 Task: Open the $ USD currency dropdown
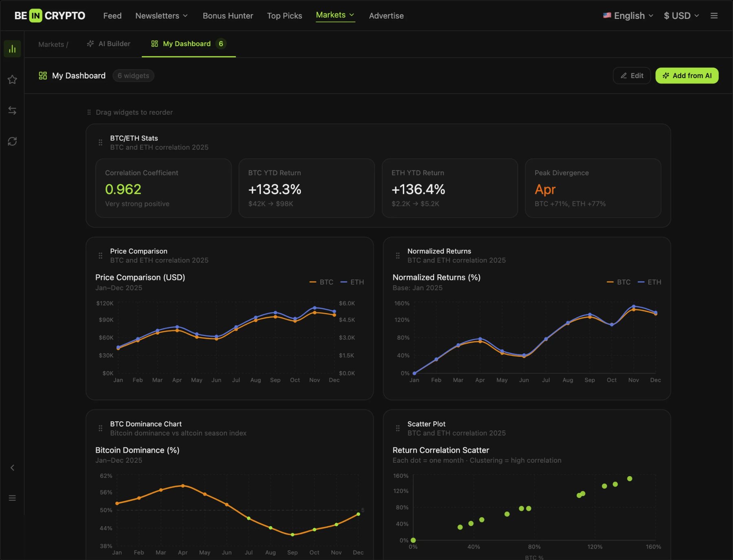point(681,15)
